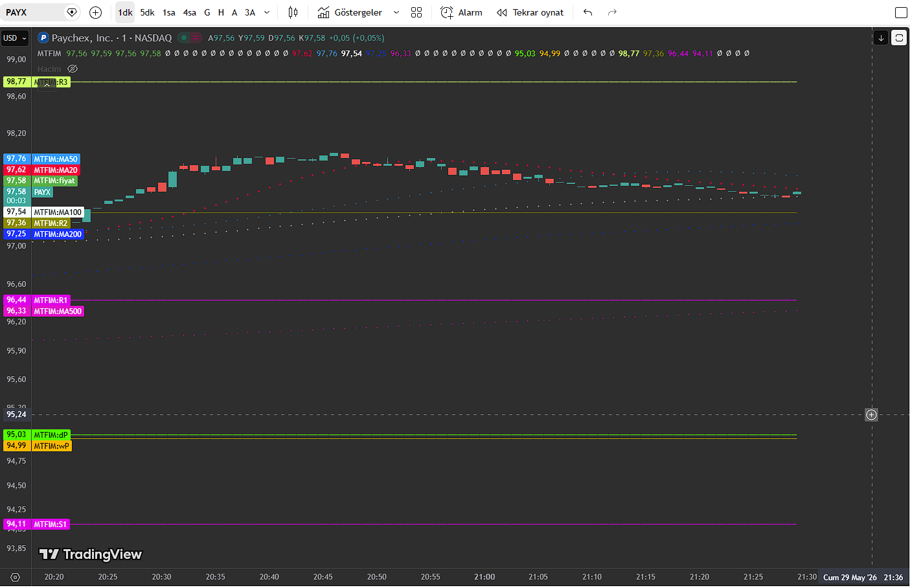
Task: Click the "MTFIM:MA20" red label
Action: coord(56,170)
